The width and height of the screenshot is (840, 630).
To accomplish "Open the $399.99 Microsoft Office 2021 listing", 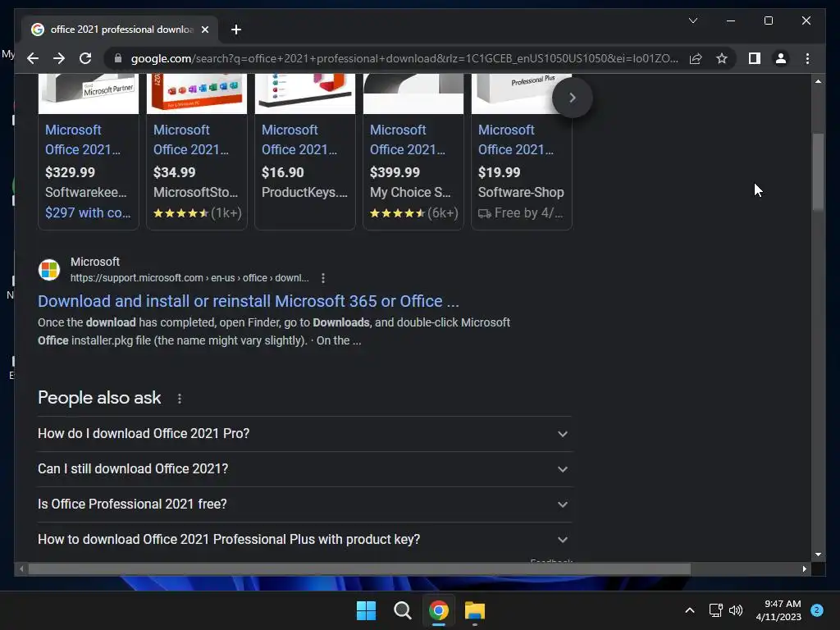I will (407, 139).
